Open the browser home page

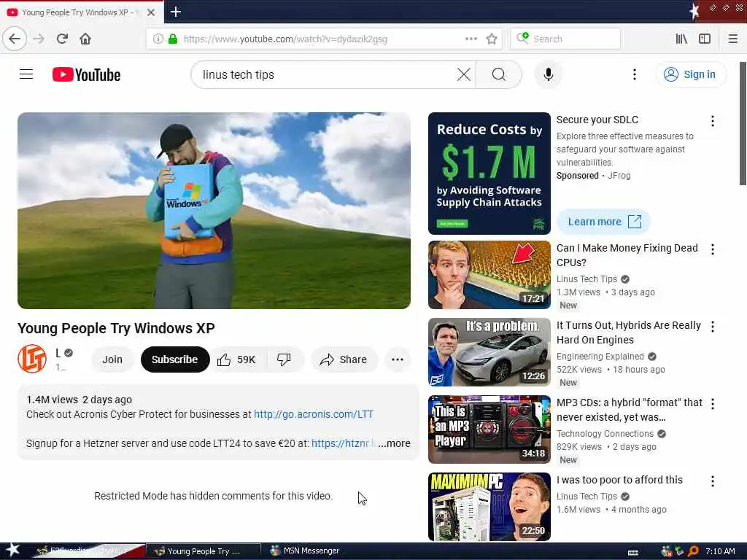(85, 39)
